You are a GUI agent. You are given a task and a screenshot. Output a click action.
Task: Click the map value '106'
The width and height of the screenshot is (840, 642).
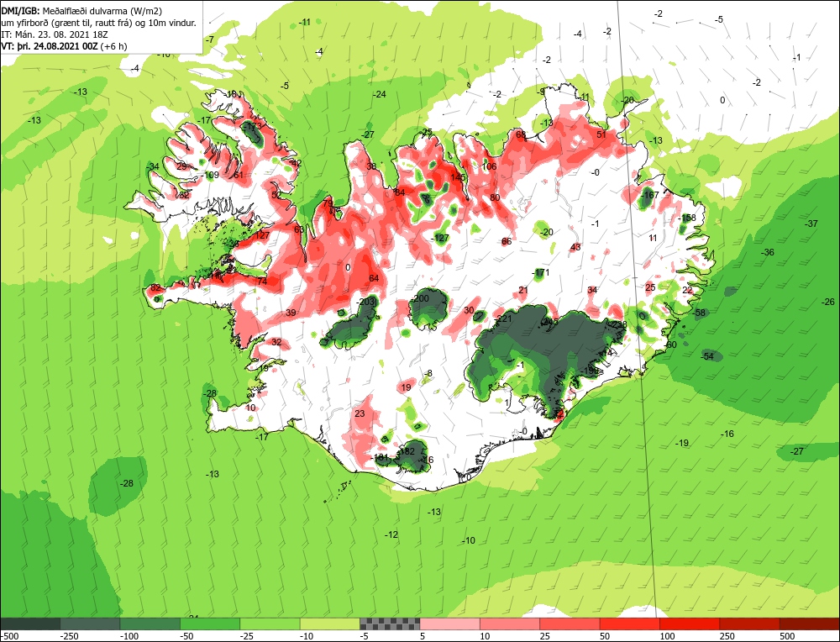(489, 166)
